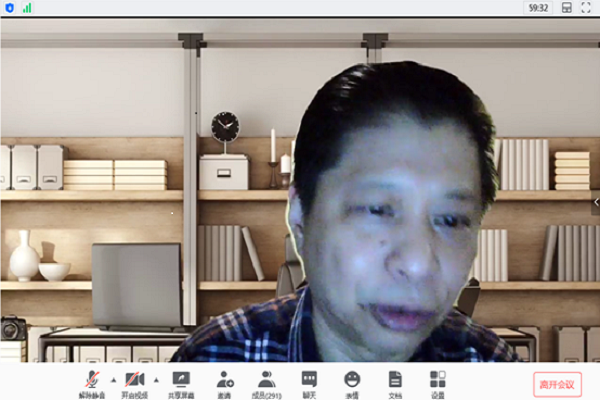Switch the video layout view icon
This screenshot has height=400, width=600.
pos(567,7)
